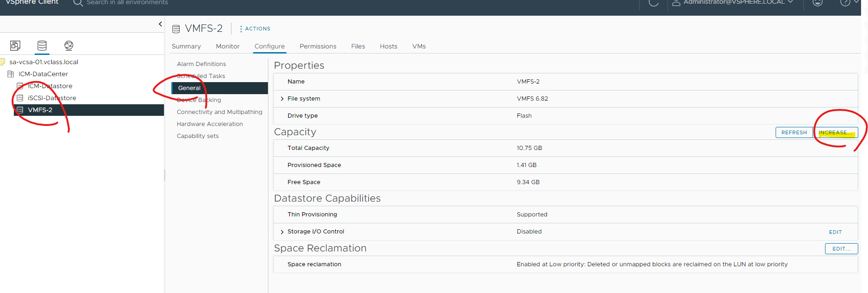Expand the File system property row

point(282,99)
